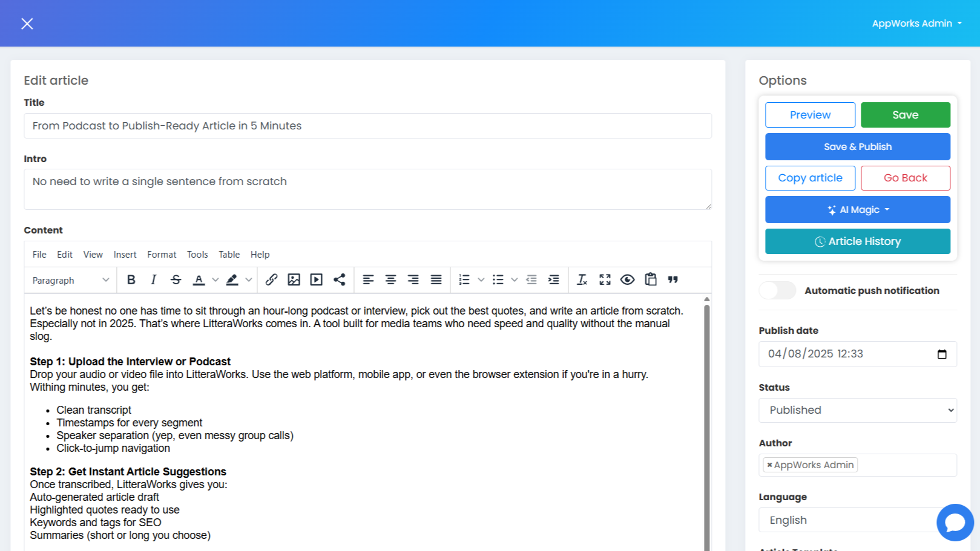
Task: Insert a link using the link icon
Action: click(x=271, y=279)
